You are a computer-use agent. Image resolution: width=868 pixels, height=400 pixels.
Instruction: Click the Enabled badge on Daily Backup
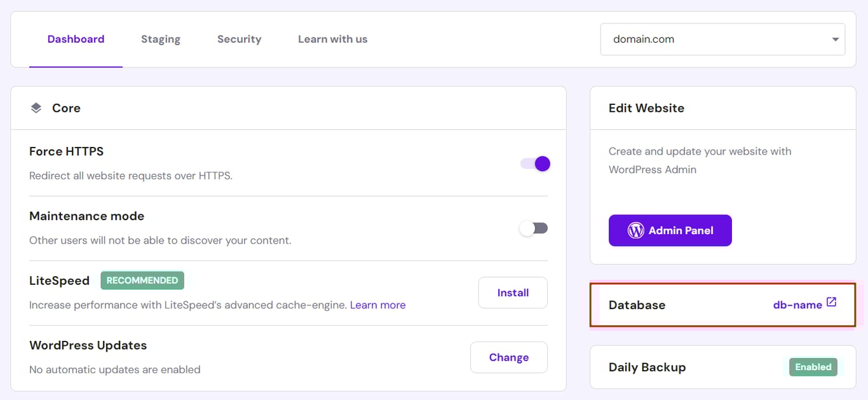(813, 367)
